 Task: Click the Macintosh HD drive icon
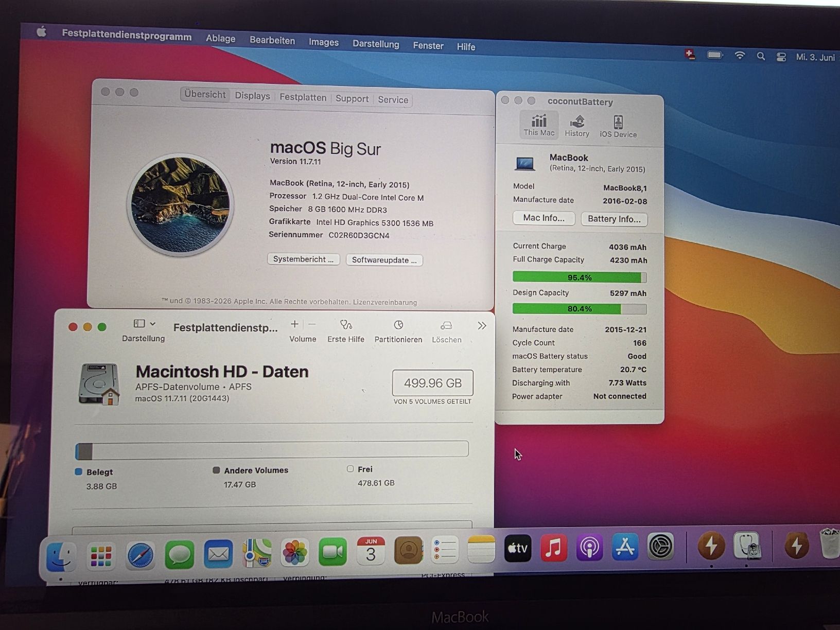tap(99, 384)
